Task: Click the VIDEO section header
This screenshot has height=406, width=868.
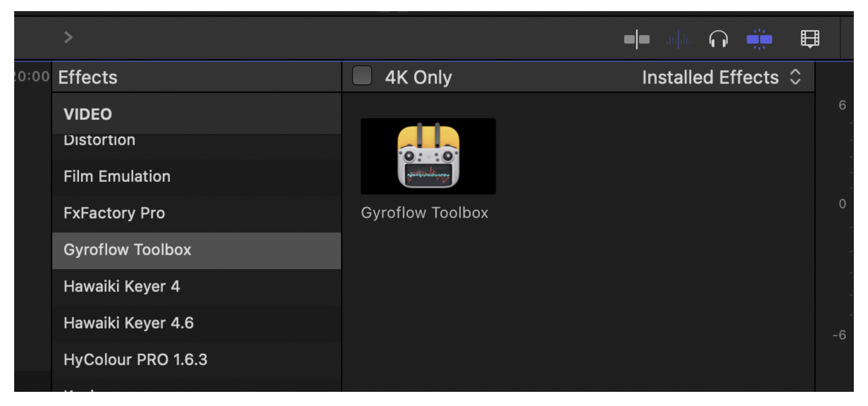Action: coord(88,114)
